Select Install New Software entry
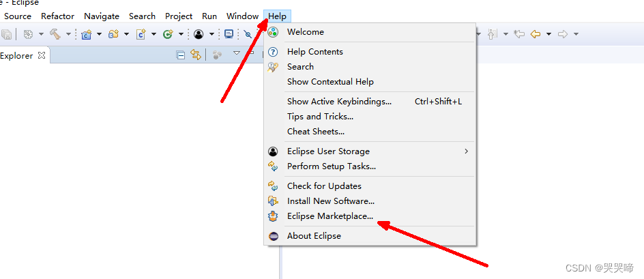 370,201
